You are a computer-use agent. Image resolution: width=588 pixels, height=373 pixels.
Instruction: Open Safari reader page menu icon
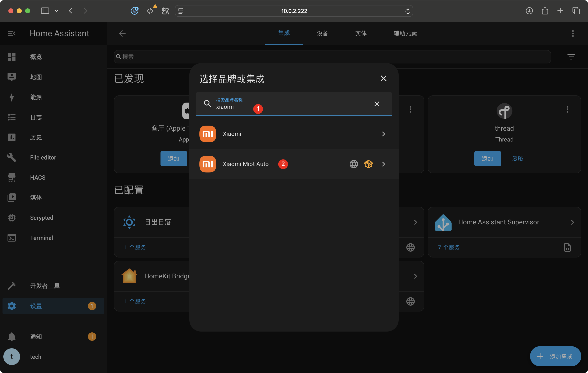[x=181, y=11]
